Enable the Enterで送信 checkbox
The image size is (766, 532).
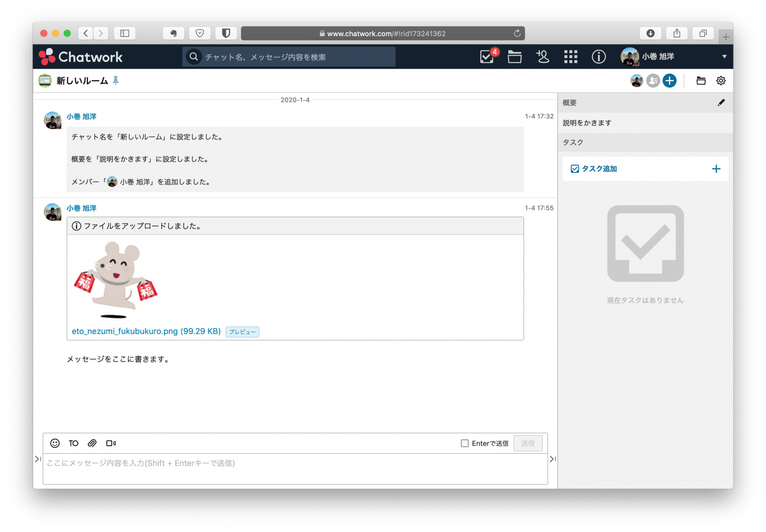465,443
